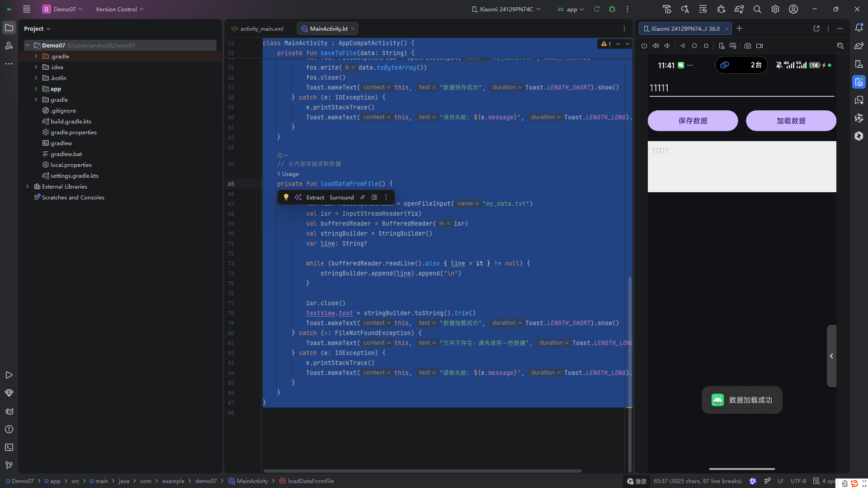This screenshot has height=488, width=868.
Task: Toggle device UI inspection icon in emulator toolbar
Action: pos(840,46)
